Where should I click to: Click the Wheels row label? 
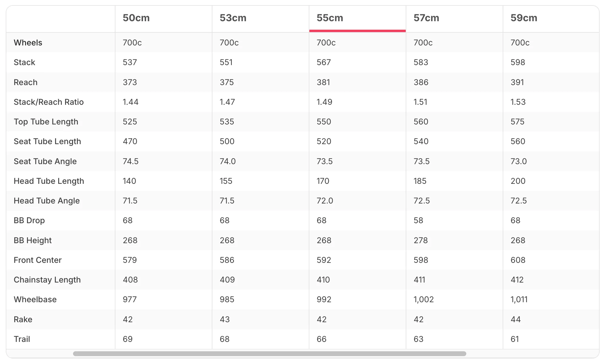28,43
